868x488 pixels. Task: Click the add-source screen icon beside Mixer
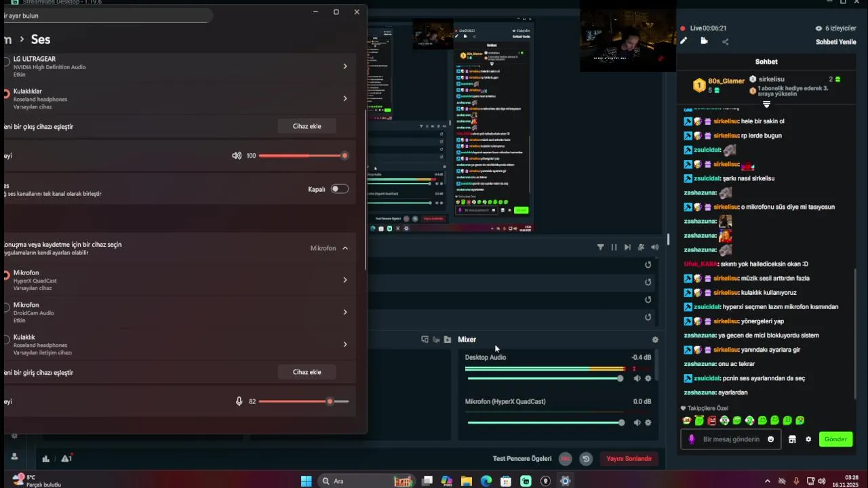tap(425, 340)
